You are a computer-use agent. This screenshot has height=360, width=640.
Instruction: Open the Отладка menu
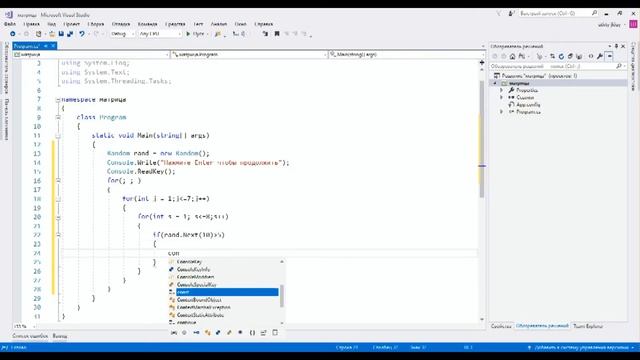pyautogui.click(x=121, y=24)
